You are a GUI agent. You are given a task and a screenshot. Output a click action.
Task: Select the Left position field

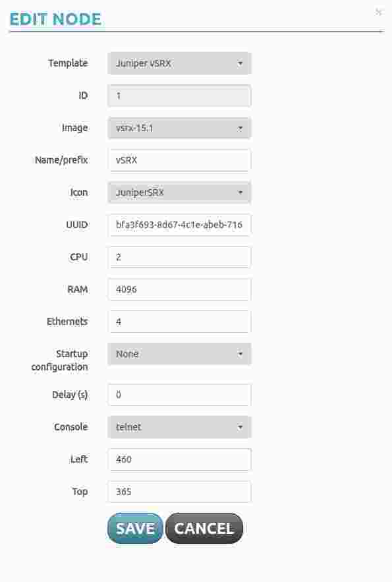[179, 459]
